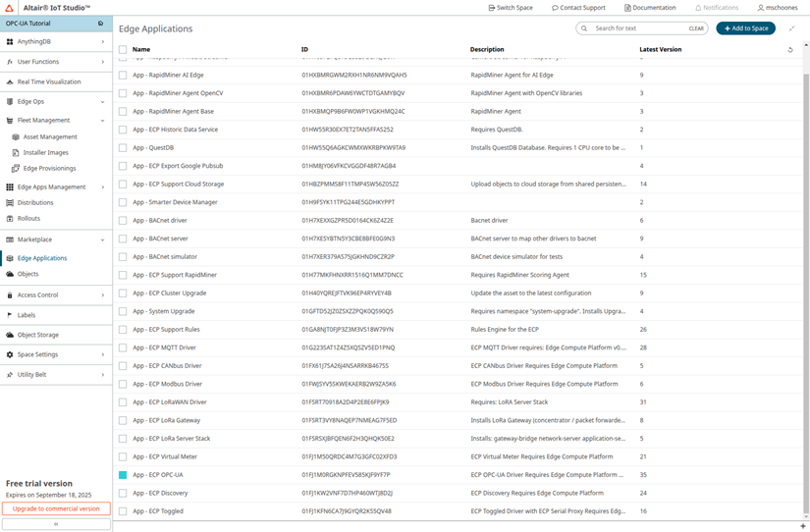Viewport: 810px width, 532px height.
Task: Tick the App - ECP Modbus Driver checkbox
Action: pos(123,385)
